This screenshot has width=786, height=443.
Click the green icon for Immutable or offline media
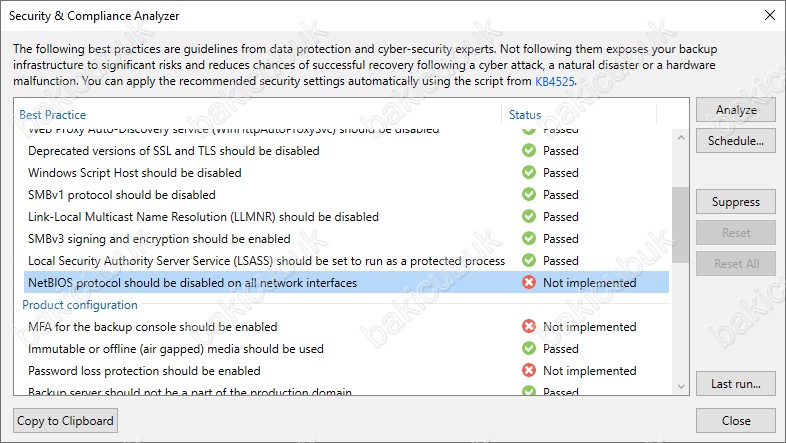pyautogui.click(x=528, y=348)
